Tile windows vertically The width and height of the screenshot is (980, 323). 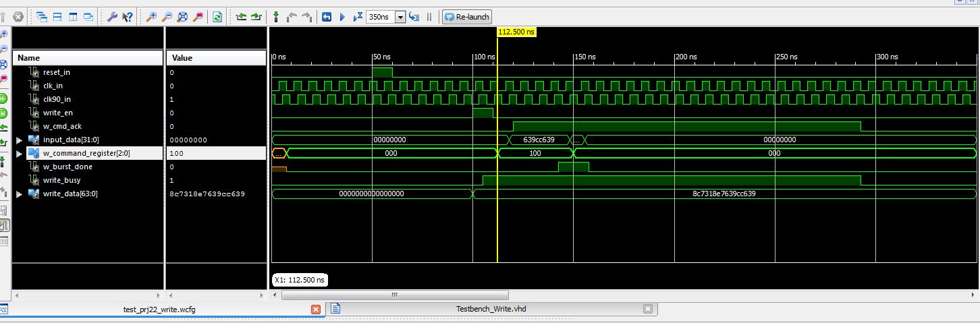73,16
